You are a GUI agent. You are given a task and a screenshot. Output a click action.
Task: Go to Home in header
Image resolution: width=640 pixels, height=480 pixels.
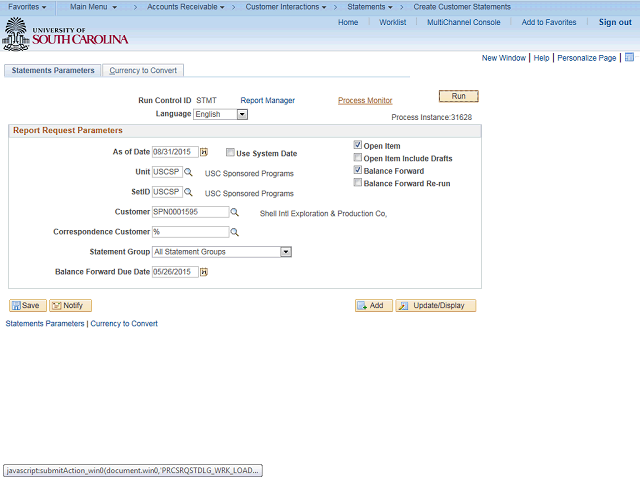(x=348, y=22)
